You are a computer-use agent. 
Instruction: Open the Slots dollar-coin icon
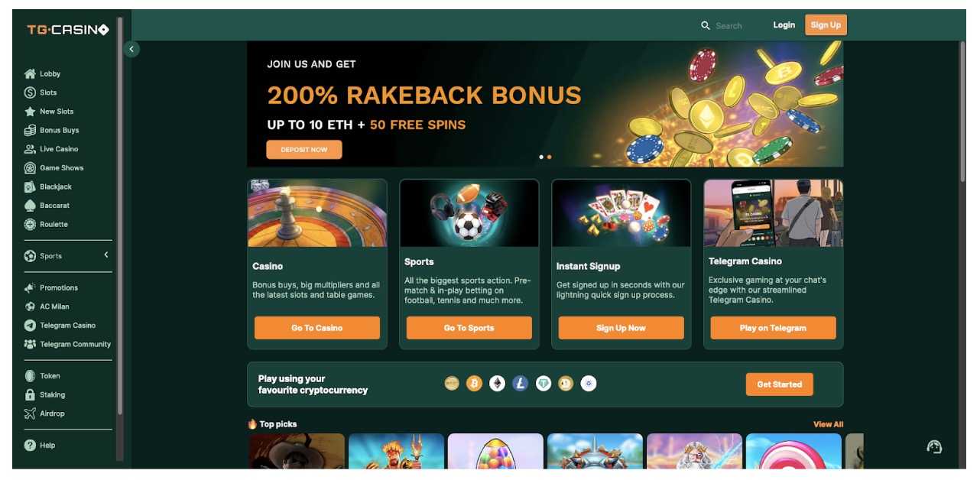point(30,92)
